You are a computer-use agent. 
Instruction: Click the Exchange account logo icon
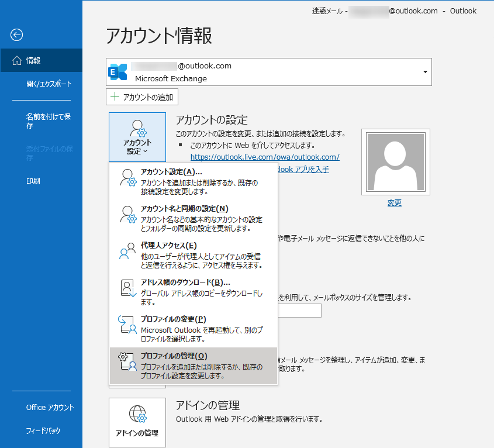pos(118,72)
